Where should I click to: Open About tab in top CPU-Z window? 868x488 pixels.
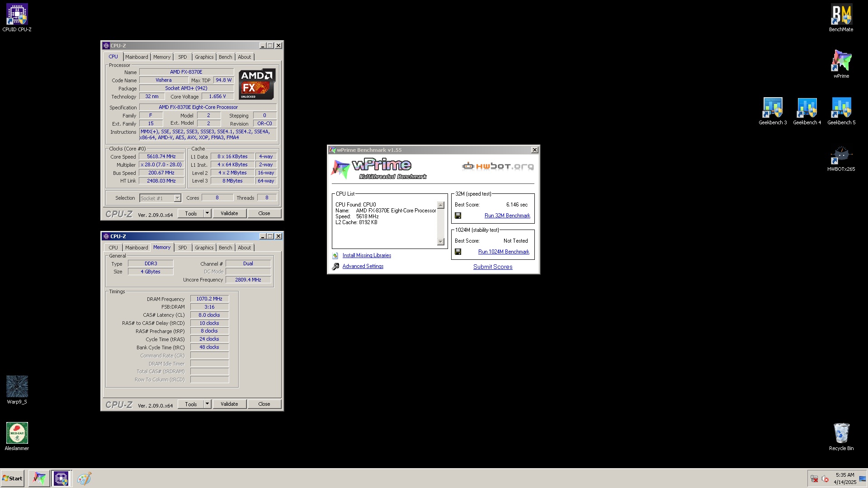pos(244,57)
